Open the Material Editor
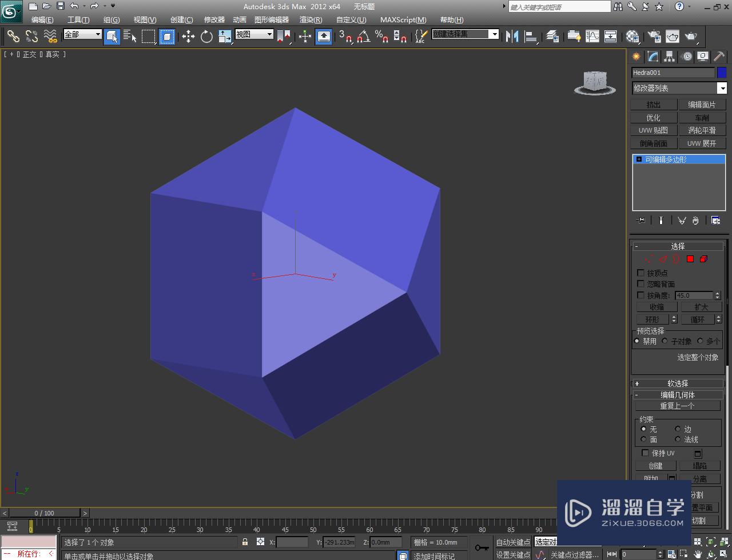 click(632, 37)
